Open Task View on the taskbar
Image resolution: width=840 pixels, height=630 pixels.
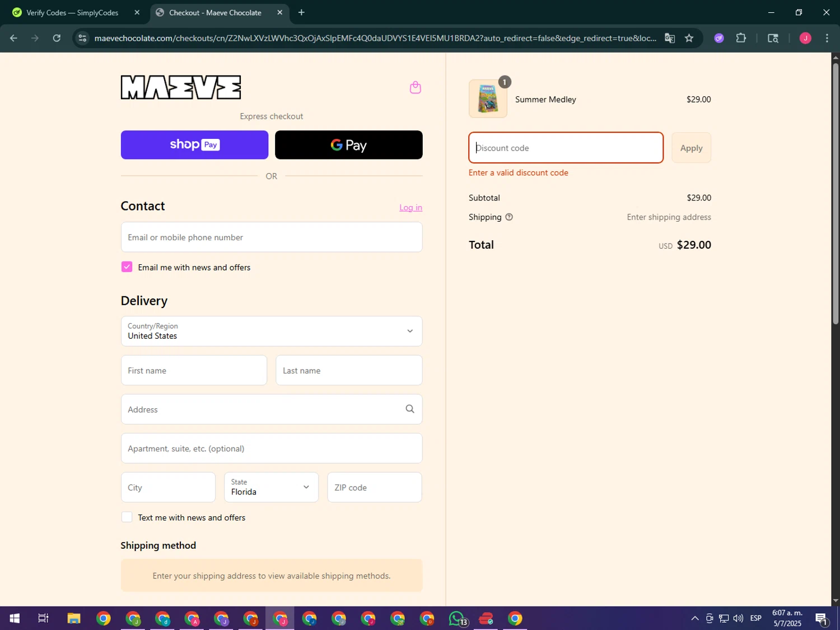point(43,618)
